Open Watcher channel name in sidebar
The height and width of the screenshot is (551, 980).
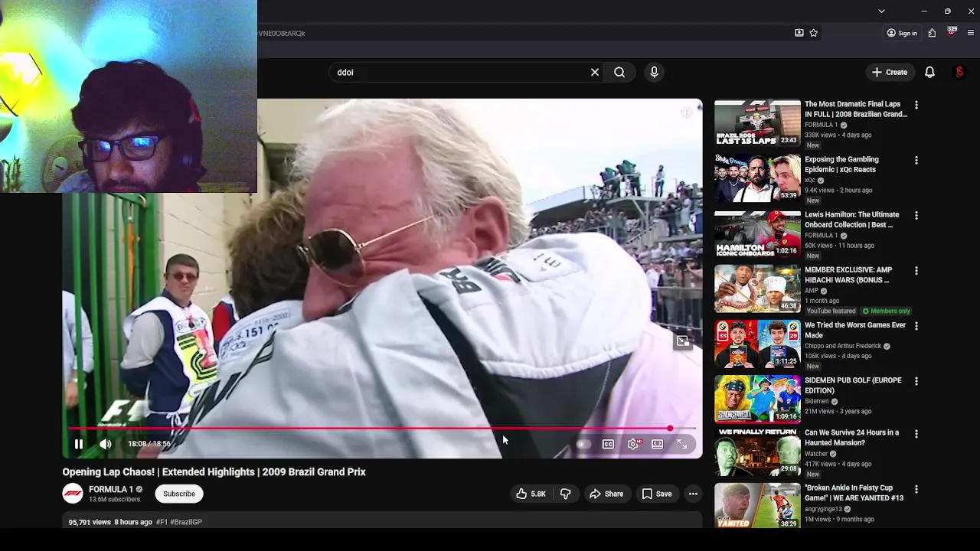816,454
